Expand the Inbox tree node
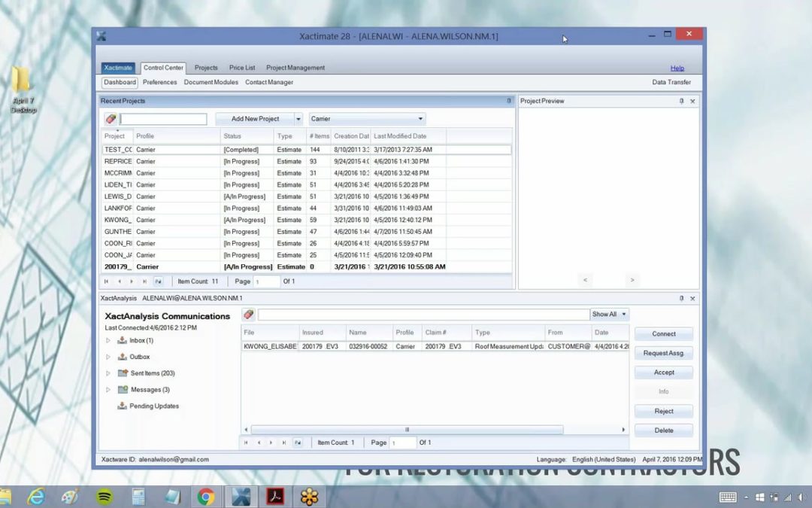 (108, 341)
